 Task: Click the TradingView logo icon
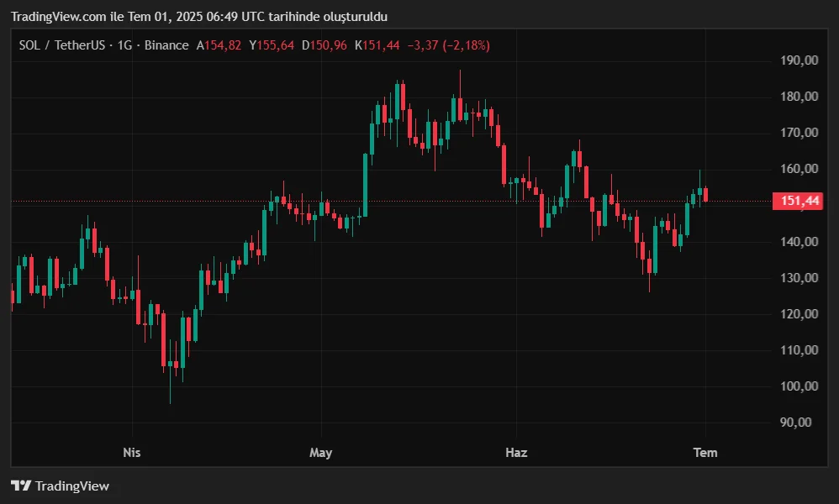[21, 486]
